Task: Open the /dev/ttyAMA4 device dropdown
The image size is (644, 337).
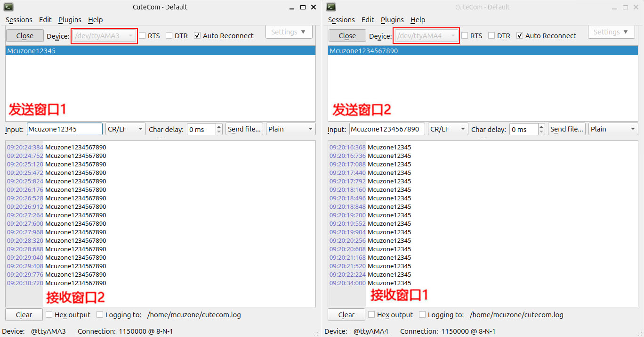Action: coord(427,36)
